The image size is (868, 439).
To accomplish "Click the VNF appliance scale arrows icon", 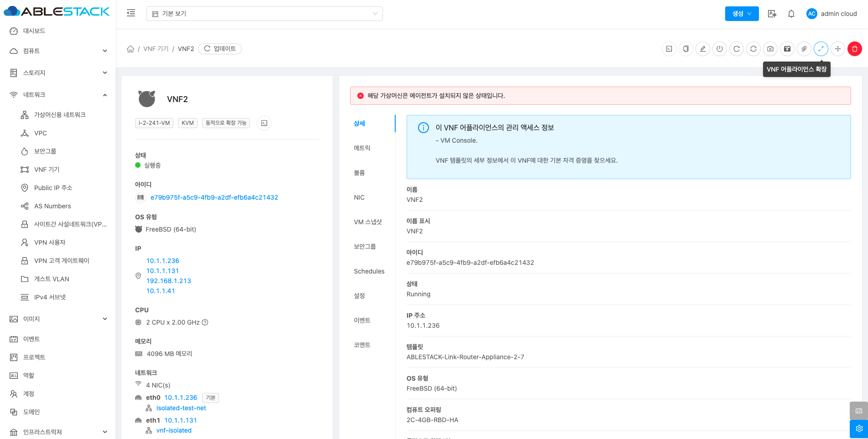I will pos(821,49).
